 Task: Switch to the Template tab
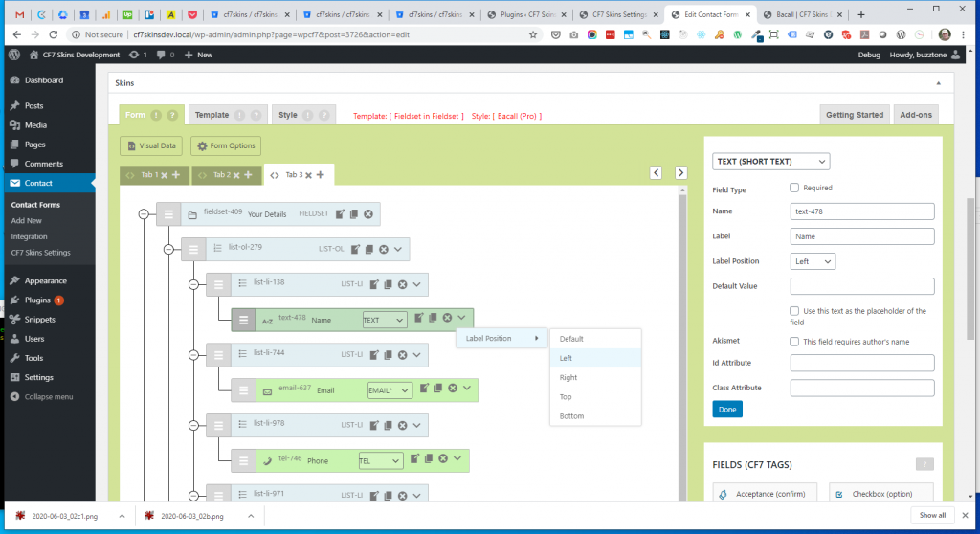pyautogui.click(x=212, y=115)
